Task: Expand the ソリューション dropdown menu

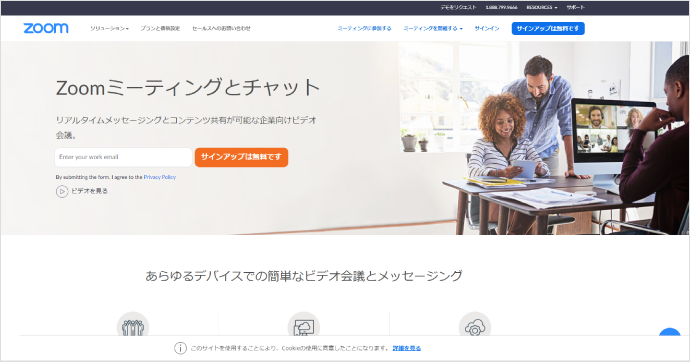Action: [x=110, y=29]
